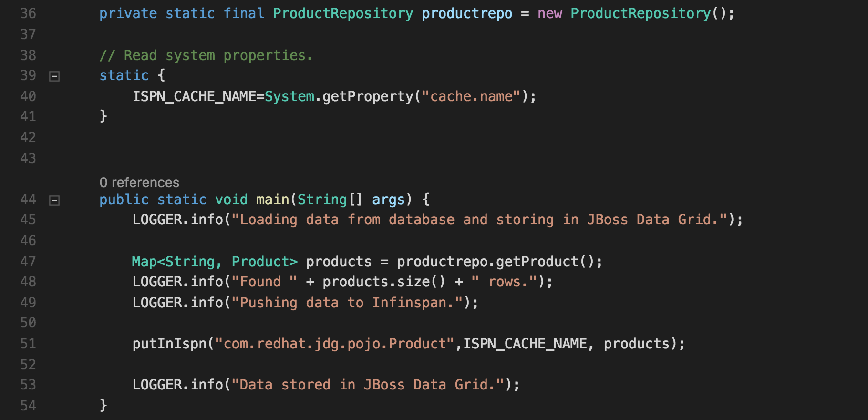Select line number 40 in the gutter
Image resolution: width=868 pixels, height=420 pixels.
point(28,96)
